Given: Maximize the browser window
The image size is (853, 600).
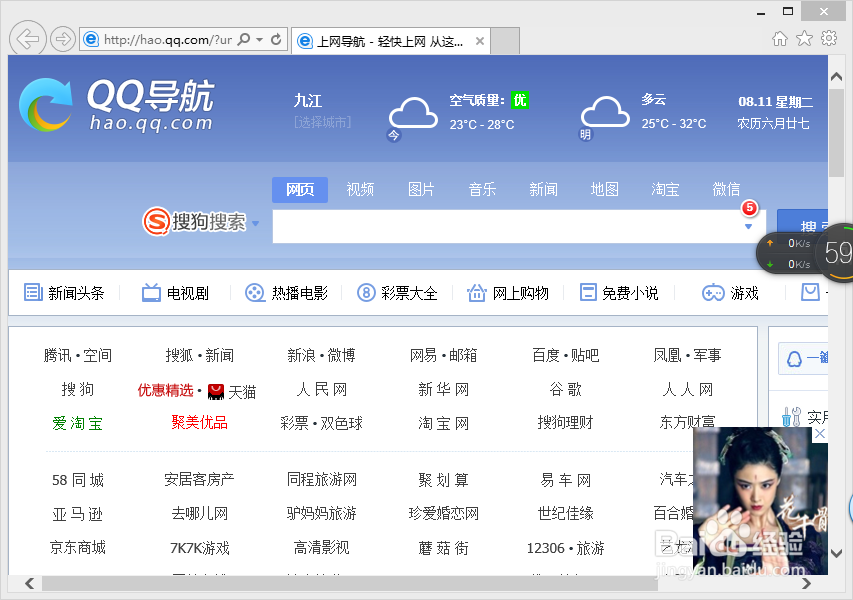Looking at the screenshot, I should coord(788,11).
